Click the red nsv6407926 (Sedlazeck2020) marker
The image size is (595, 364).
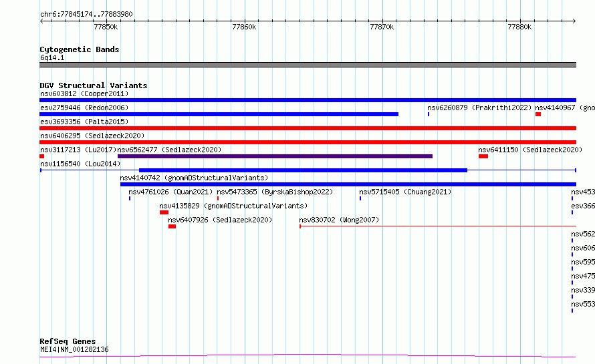(x=172, y=226)
